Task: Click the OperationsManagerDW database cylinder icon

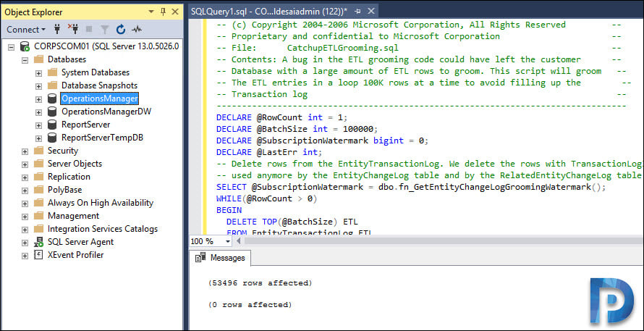Action: click(52, 112)
